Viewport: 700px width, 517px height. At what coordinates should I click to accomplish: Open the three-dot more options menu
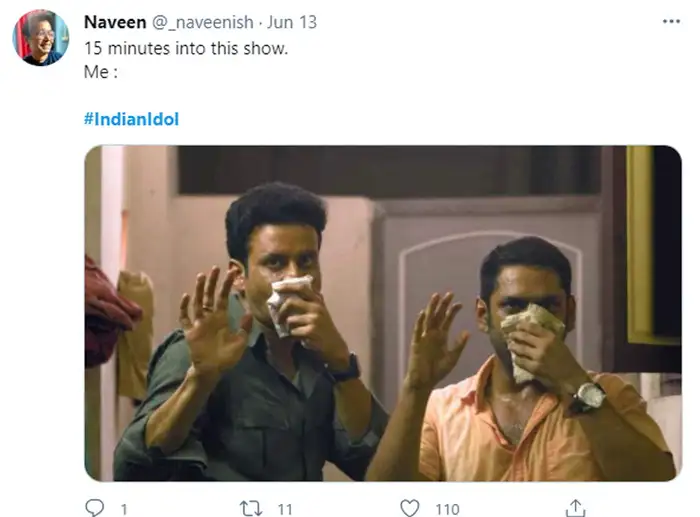pos(671,22)
